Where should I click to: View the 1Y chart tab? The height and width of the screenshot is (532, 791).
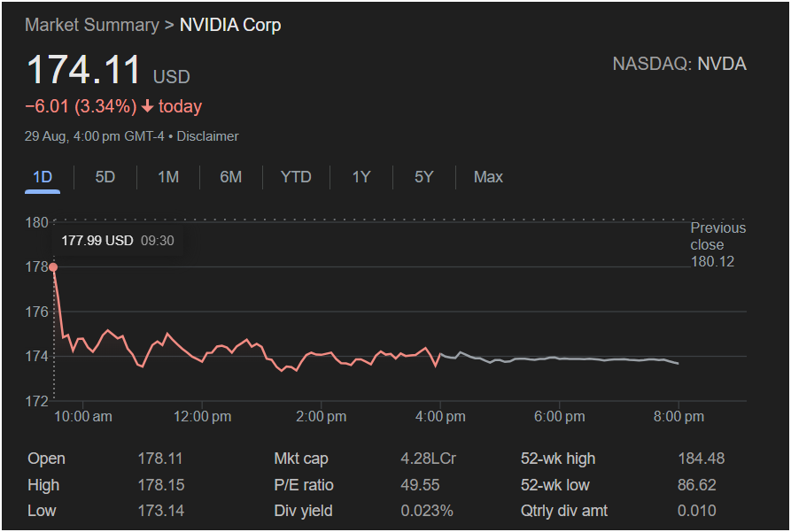click(x=361, y=177)
